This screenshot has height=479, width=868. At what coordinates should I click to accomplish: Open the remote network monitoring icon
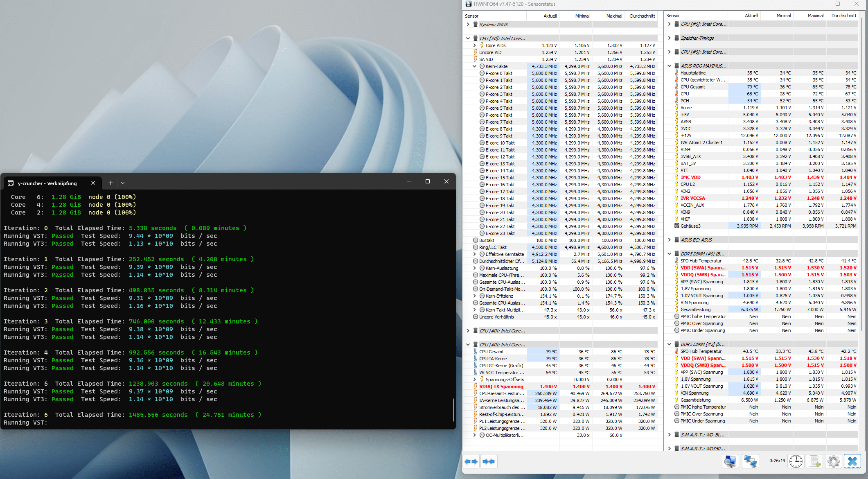(x=750, y=461)
